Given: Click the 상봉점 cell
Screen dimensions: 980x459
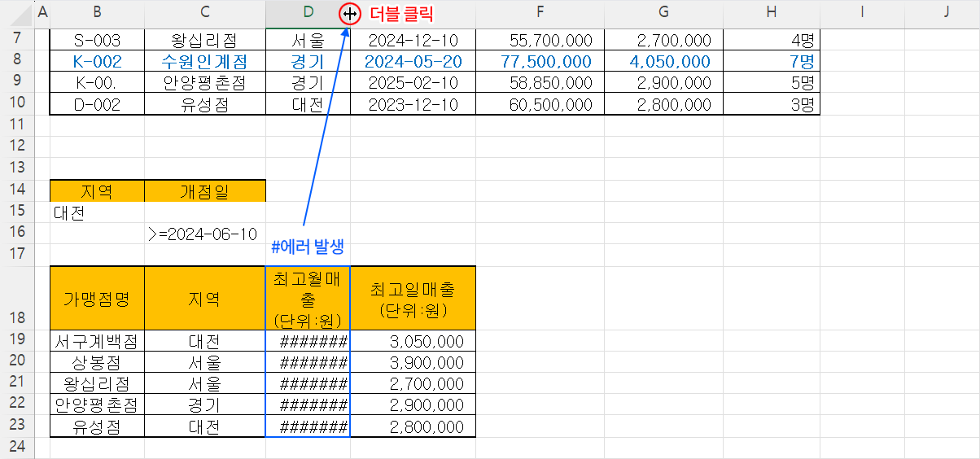Looking at the screenshot, I should [x=98, y=362].
